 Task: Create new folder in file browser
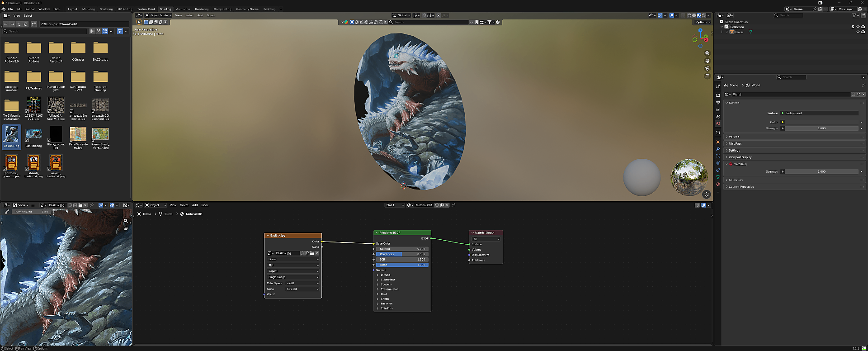click(x=34, y=24)
